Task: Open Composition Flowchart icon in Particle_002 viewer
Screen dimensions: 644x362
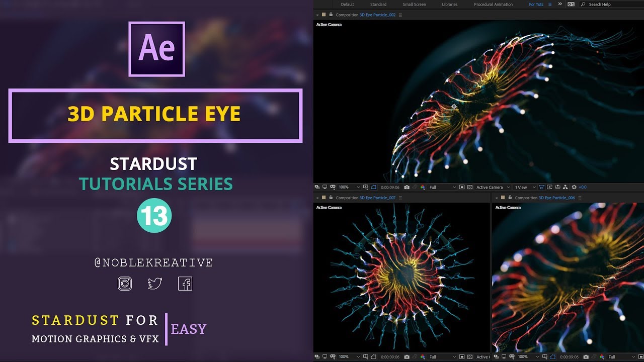Action: pos(565,187)
